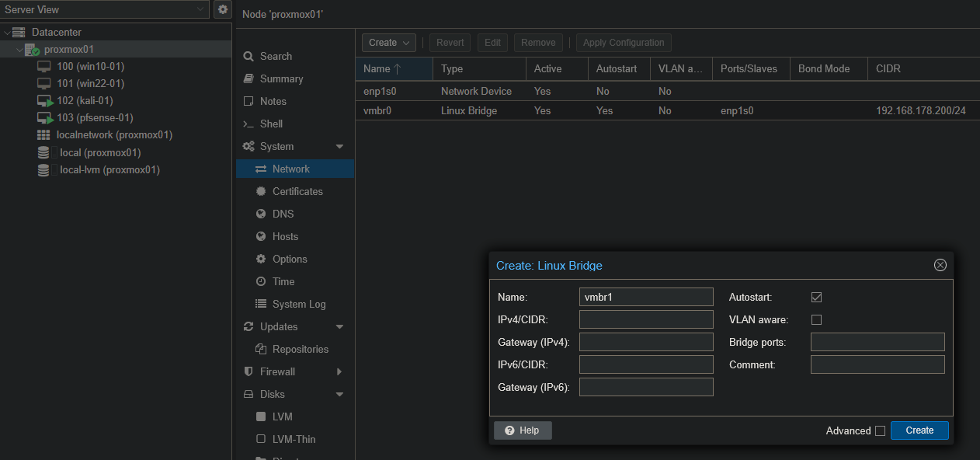The image size is (980, 460).
Task: Open the Create dropdown in toolbar
Action: [x=388, y=43]
